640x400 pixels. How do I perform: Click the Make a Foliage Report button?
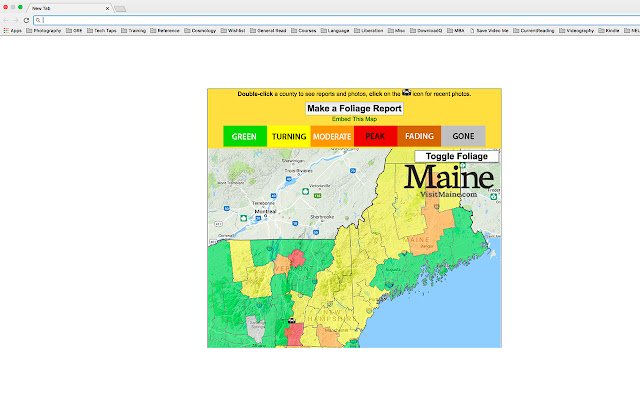click(x=354, y=109)
